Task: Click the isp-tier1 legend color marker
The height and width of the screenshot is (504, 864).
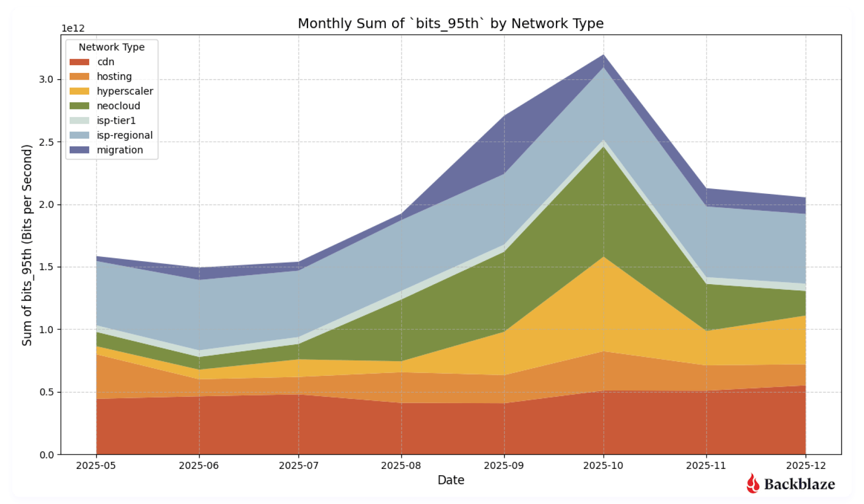Action: click(79, 120)
